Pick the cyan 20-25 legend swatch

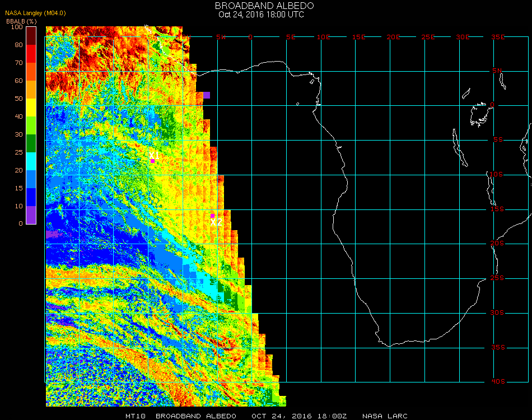click(31, 161)
